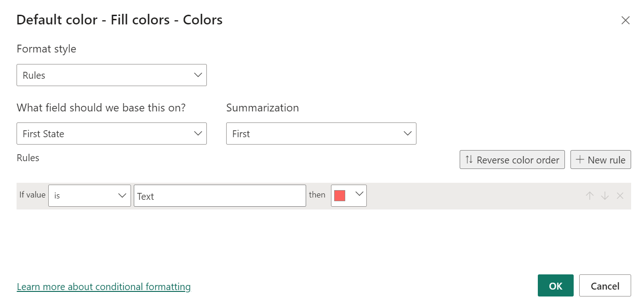Open the "is" condition operator dropdown

click(x=89, y=196)
